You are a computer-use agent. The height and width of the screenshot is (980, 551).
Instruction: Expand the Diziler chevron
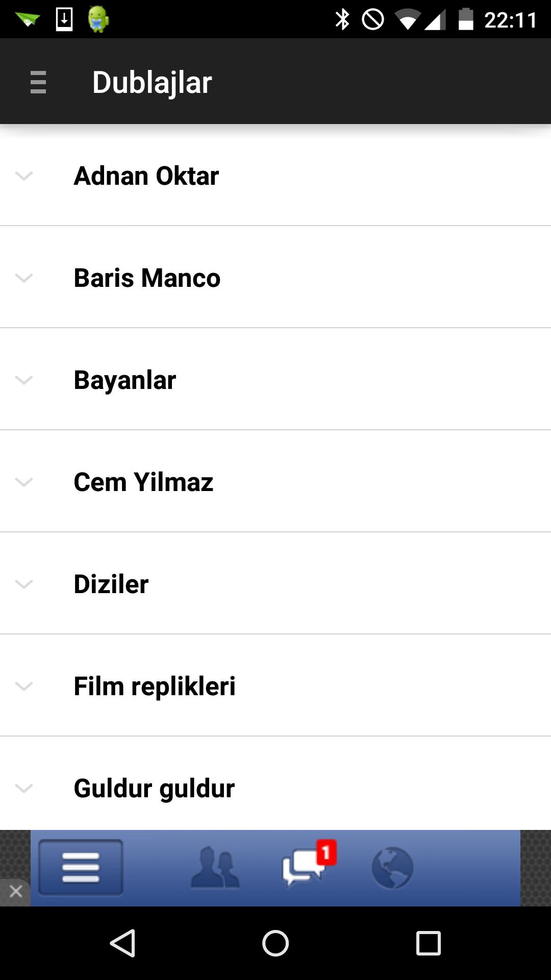24,584
